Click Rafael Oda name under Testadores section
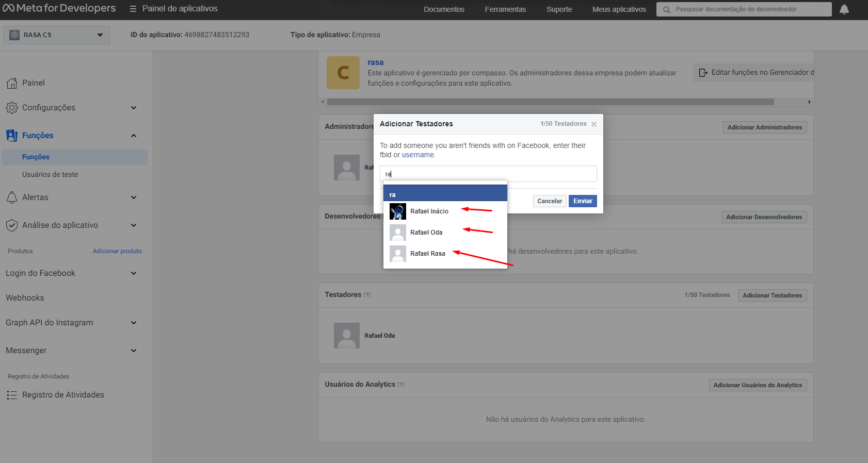Screen dimensions: 868x463 coord(380,336)
